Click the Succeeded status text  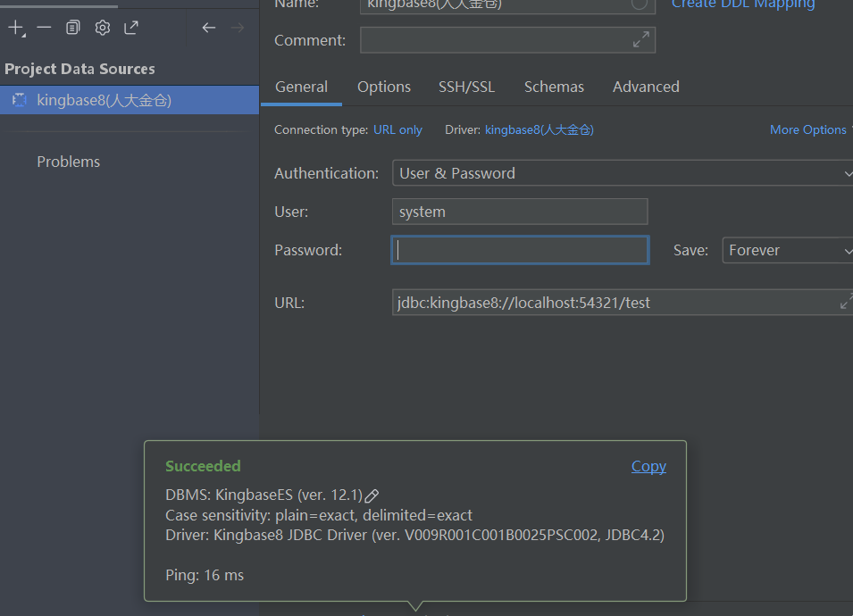[x=203, y=466]
